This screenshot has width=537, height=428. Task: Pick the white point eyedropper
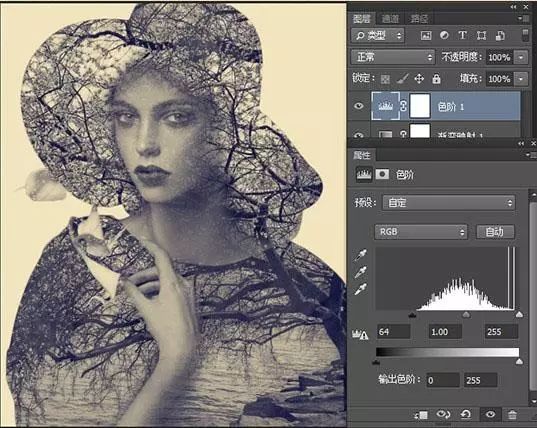tap(361, 289)
